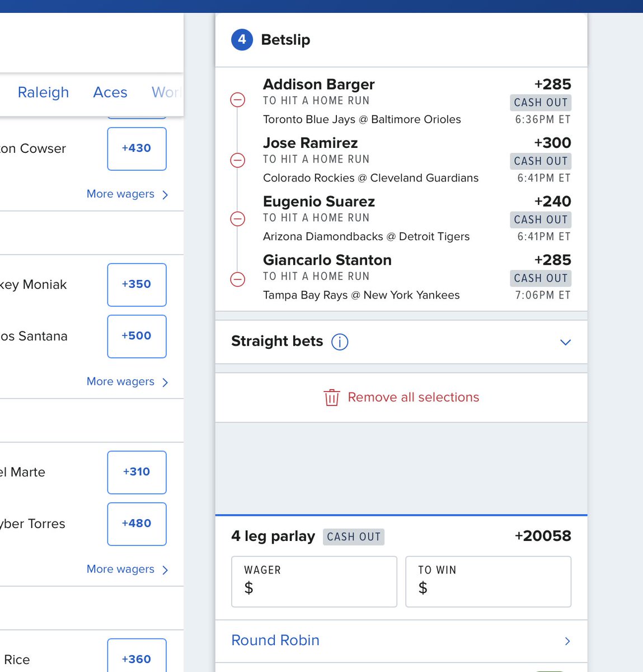The image size is (643, 672).
Task: Click the 4 leg parlay label
Action: pos(273,536)
